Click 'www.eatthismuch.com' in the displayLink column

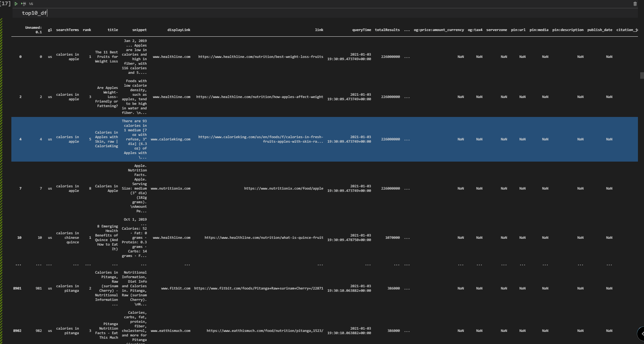pos(170,331)
